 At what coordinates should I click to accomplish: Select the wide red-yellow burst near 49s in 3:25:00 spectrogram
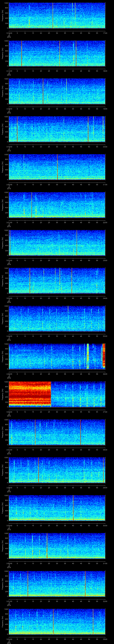pos(88,356)
